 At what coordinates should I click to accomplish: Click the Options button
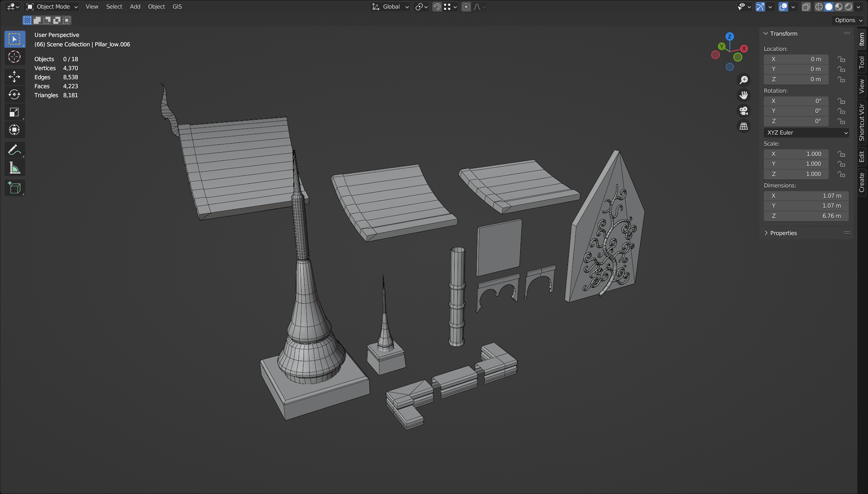(848, 20)
